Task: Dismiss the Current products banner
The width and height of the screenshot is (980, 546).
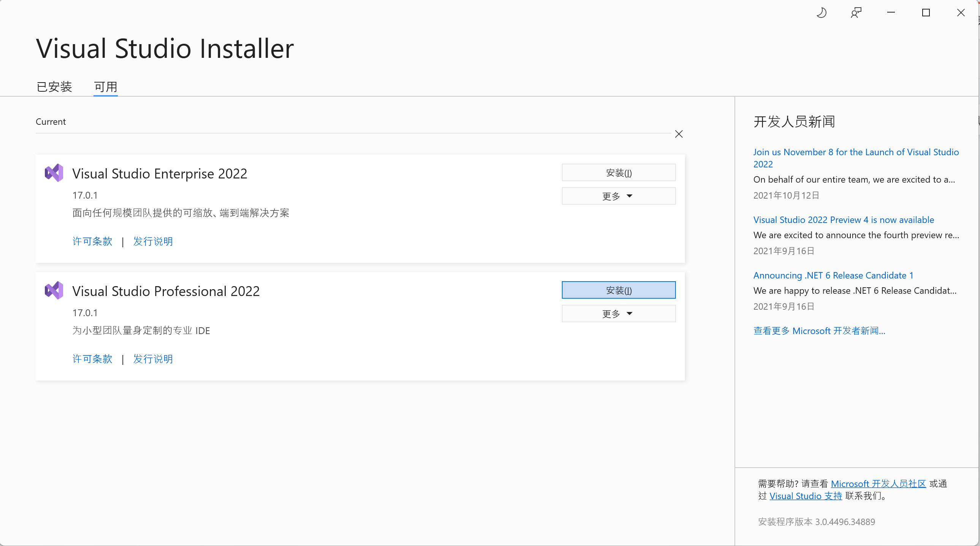Action: tap(679, 134)
